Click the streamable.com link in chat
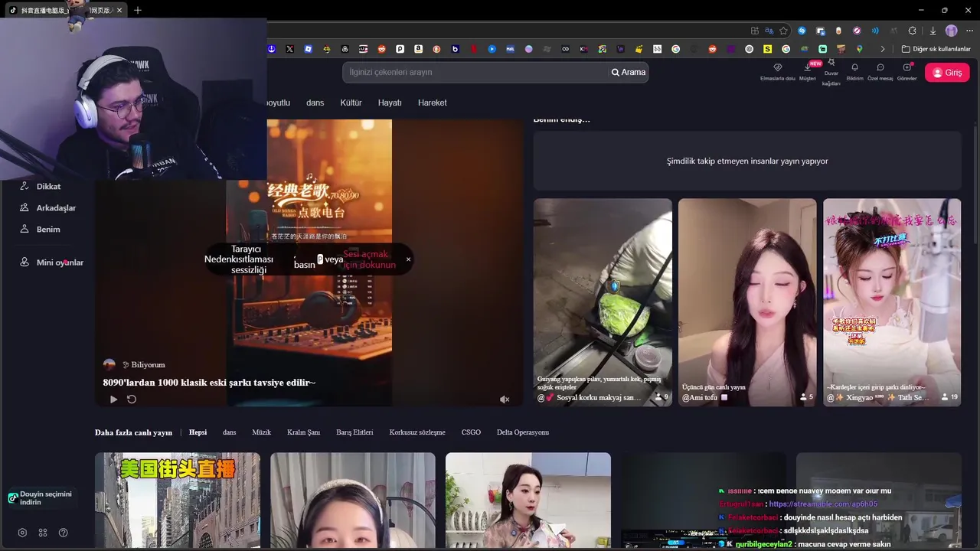Screen dimensions: 980x551 click(823, 504)
